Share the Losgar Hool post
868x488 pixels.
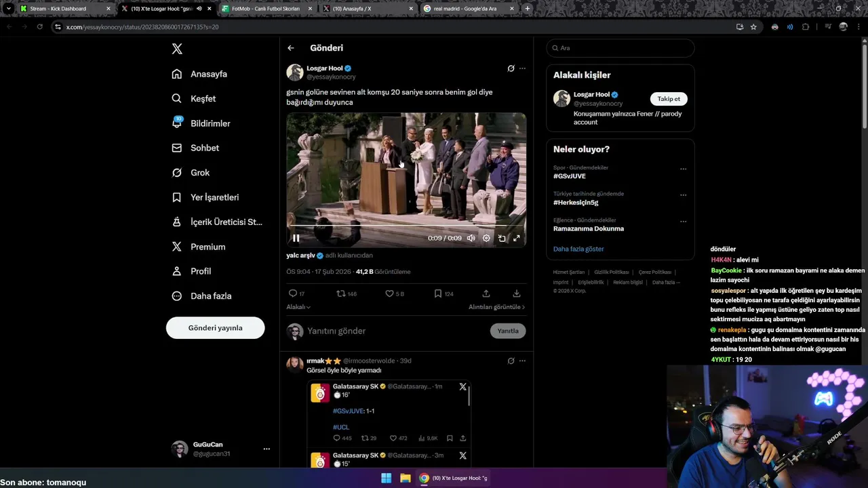(x=486, y=293)
